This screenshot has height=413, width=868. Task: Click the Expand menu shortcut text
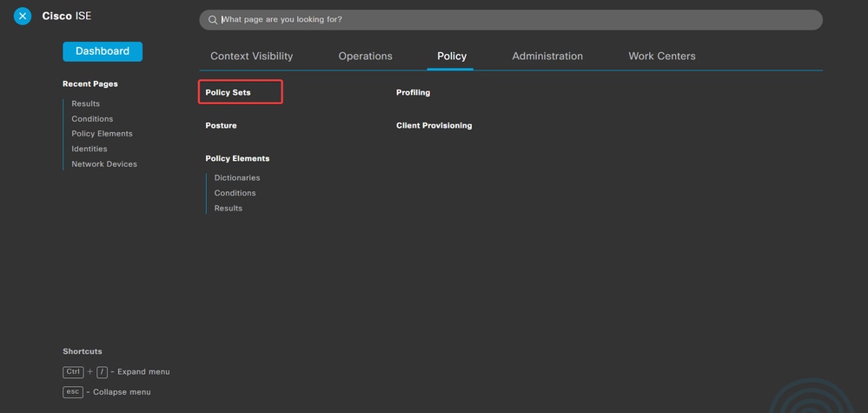click(143, 372)
